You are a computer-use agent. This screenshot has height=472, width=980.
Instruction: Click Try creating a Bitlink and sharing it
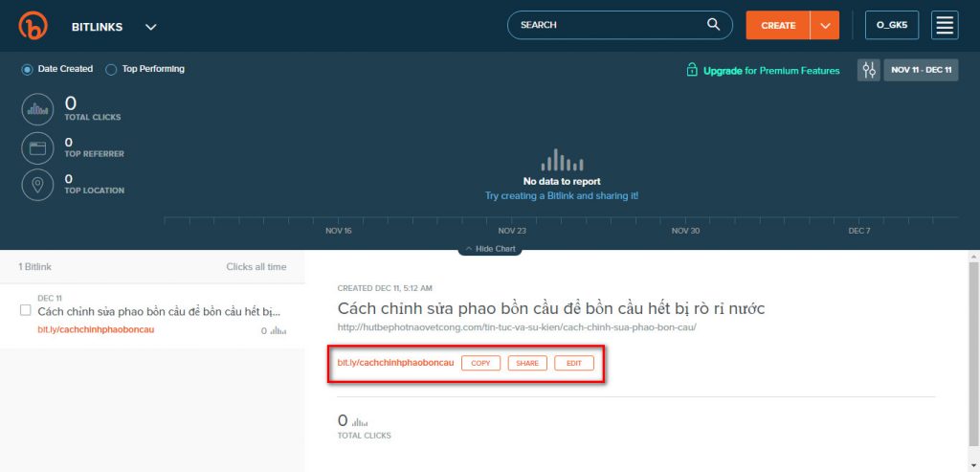tap(562, 195)
